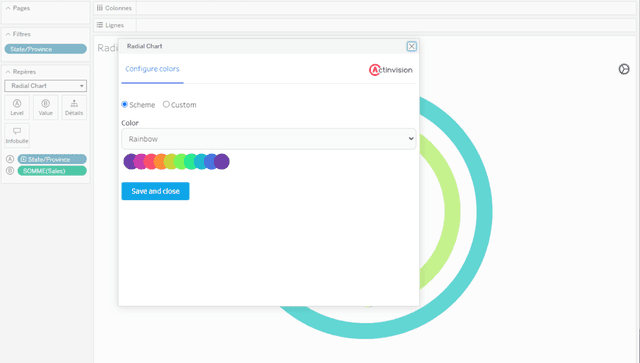
Task: Open the Radial Chart mark type dropdown
Action: (46, 86)
